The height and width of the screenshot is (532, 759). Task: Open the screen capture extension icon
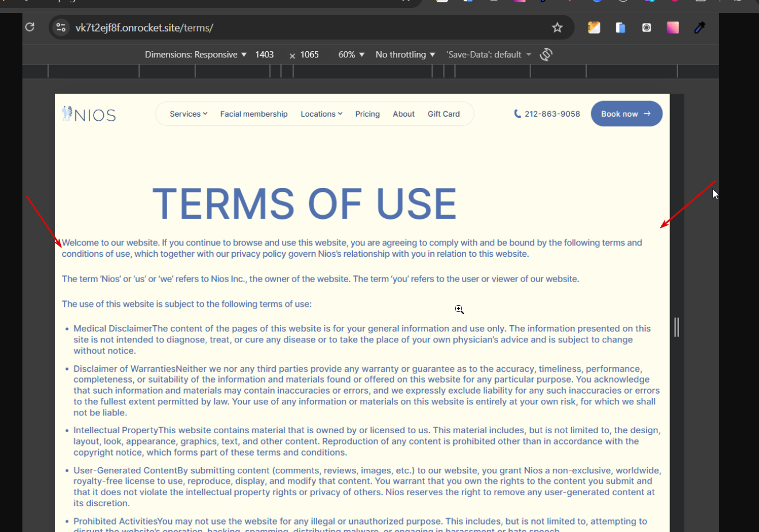[x=647, y=28]
